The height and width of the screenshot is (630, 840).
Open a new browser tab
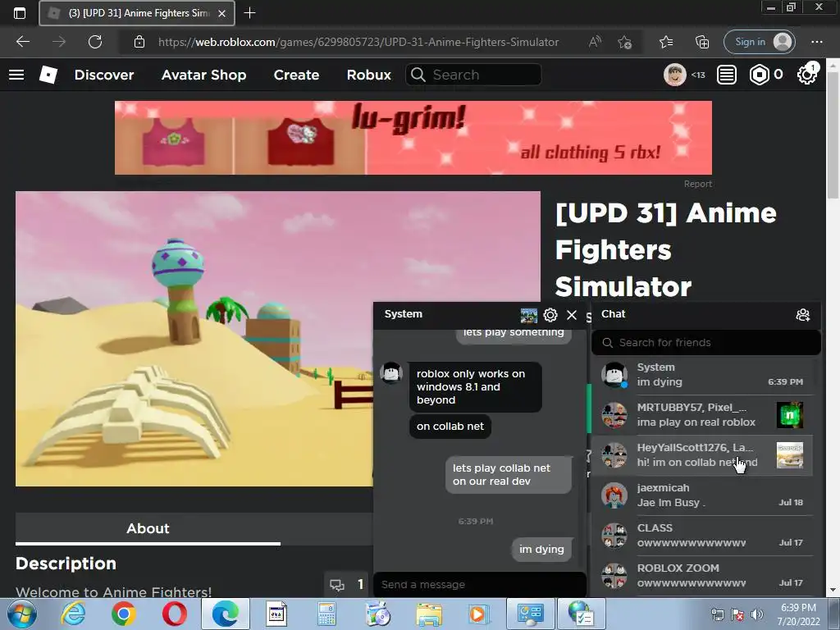click(249, 13)
